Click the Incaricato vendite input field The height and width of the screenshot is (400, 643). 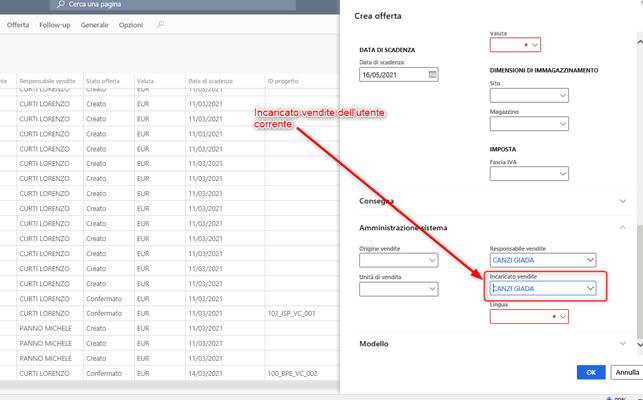536,289
